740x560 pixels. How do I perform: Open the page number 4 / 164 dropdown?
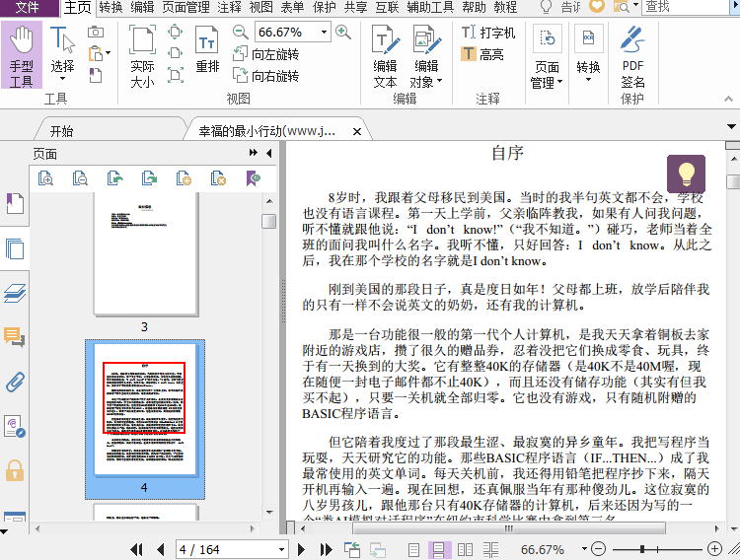(x=281, y=549)
